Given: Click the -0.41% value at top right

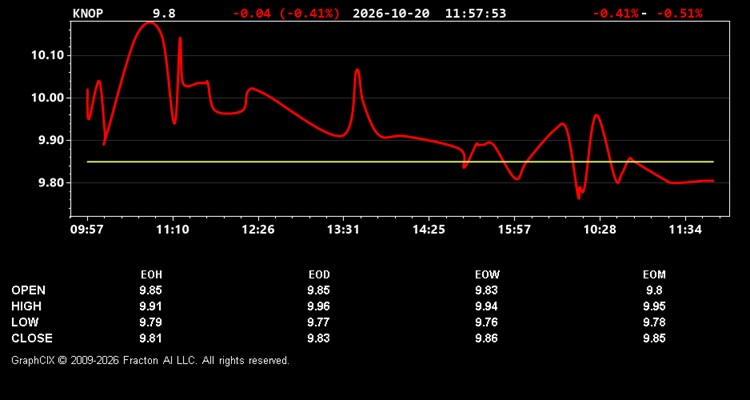Looking at the screenshot, I should pyautogui.click(x=615, y=13).
